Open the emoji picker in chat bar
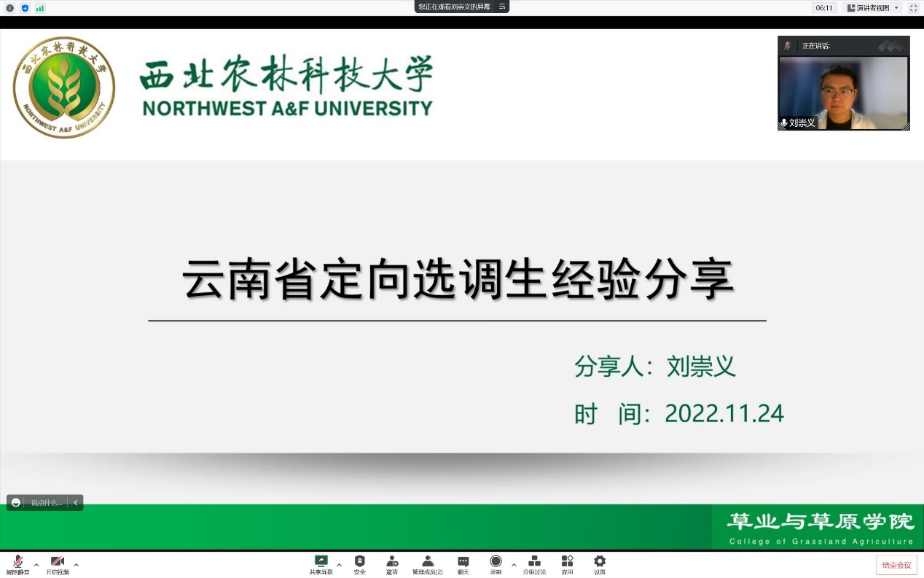Viewport: 924px width, 578px height. click(15, 502)
